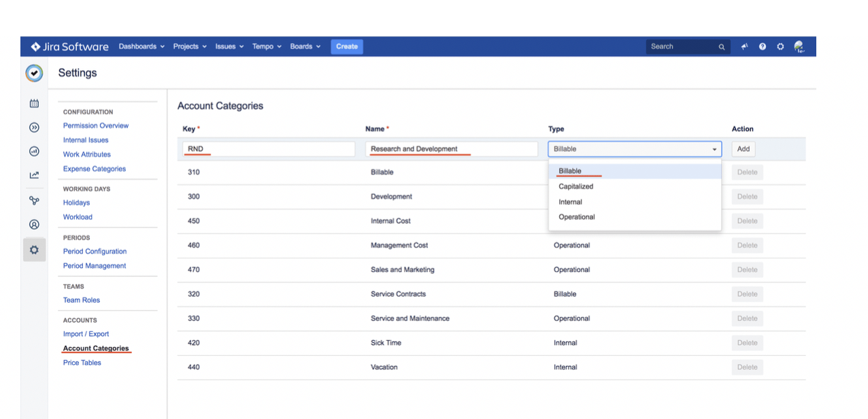The height and width of the screenshot is (419, 868).
Task: Open Period Management
Action: pos(95,266)
